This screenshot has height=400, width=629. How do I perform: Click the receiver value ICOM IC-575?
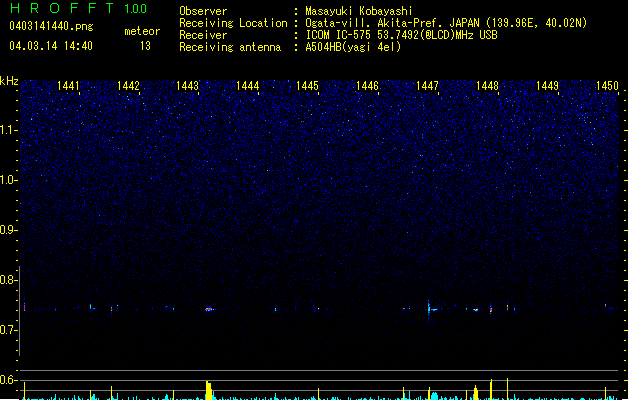(339, 35)
